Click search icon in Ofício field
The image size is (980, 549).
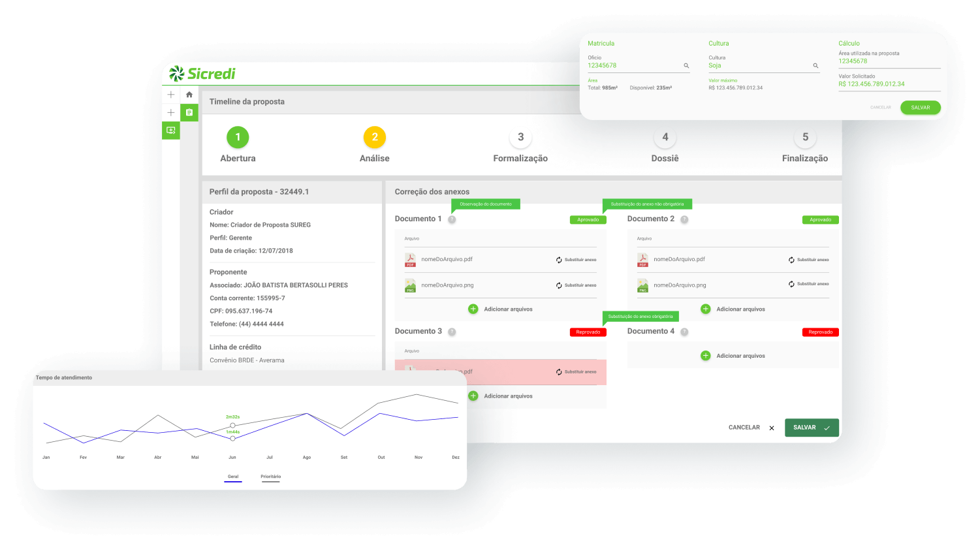686,66
